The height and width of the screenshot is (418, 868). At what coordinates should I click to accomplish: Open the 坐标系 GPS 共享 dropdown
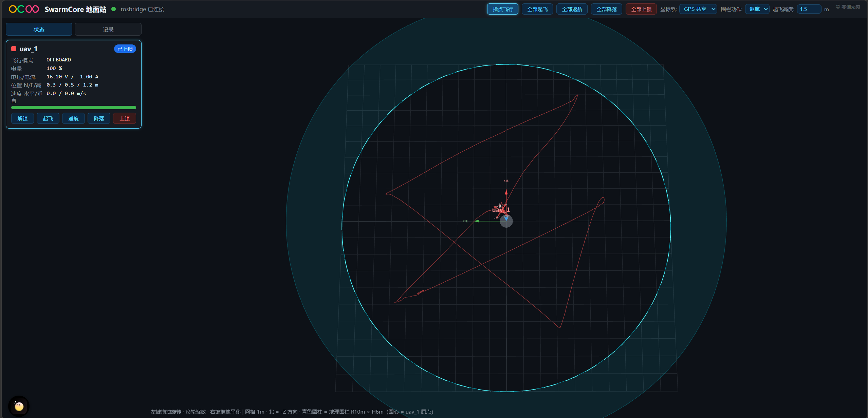pos(698,9)
